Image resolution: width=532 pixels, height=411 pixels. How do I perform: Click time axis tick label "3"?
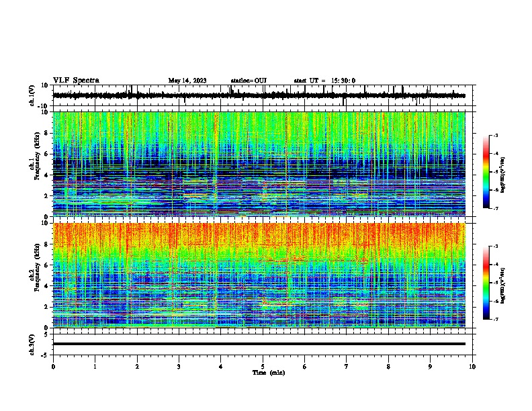click(x=179, y=367)
